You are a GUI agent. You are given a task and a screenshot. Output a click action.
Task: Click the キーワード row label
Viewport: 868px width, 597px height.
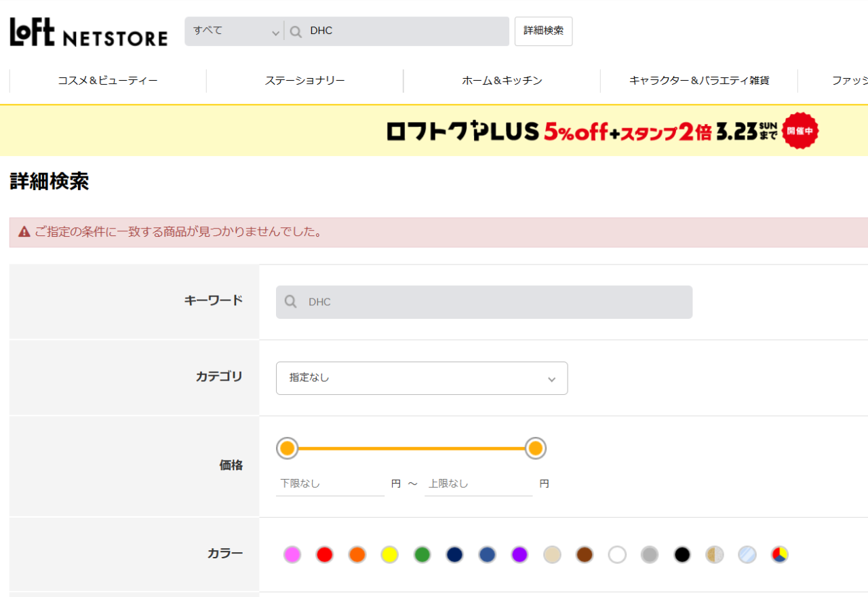pyautogui.click(x=213, y=301)
